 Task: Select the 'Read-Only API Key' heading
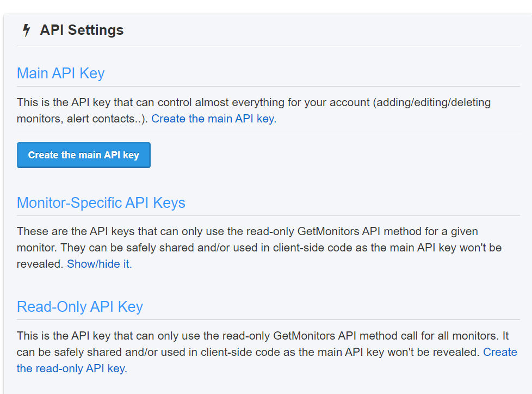pos(80,307)
